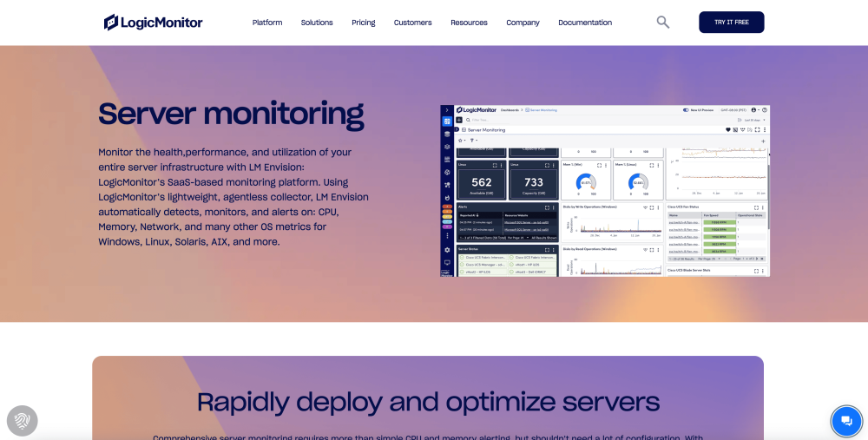The image size is (868, 440).
Task: Maximize the Mem % (Win) gauge widget
Action: coord(599,165)
